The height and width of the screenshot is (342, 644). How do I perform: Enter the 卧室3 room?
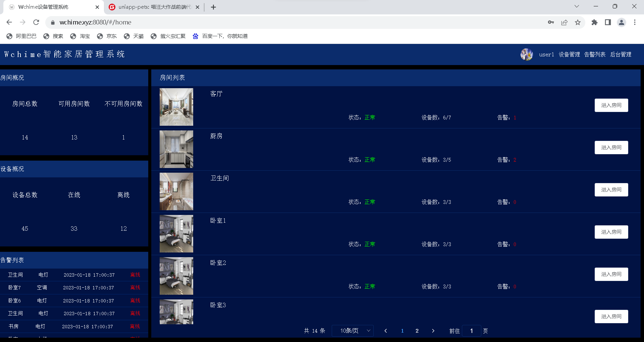611,317
